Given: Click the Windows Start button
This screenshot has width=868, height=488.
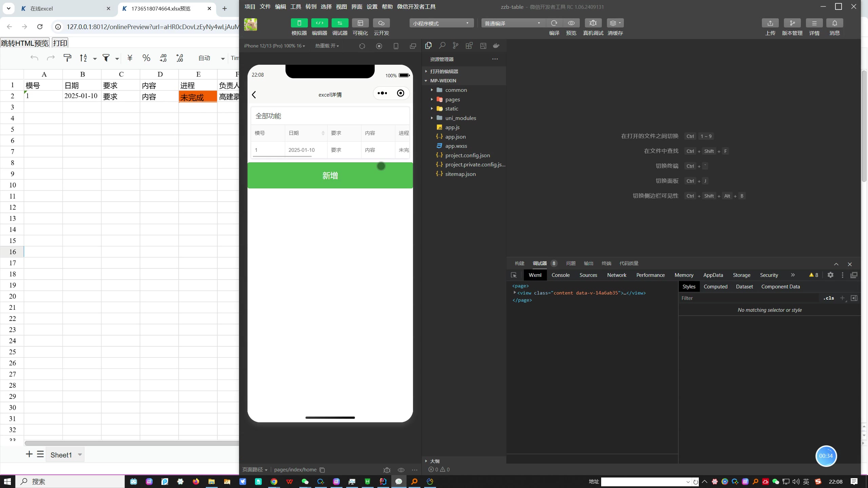Looking at the screenshot, I should [x=7, y=481].
